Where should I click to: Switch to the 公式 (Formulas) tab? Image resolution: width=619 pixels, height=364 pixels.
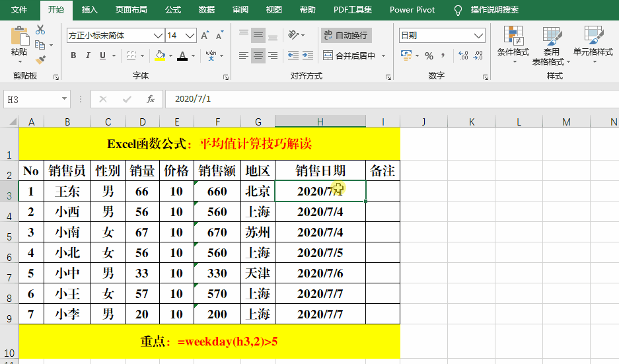(x=173, y=10)
